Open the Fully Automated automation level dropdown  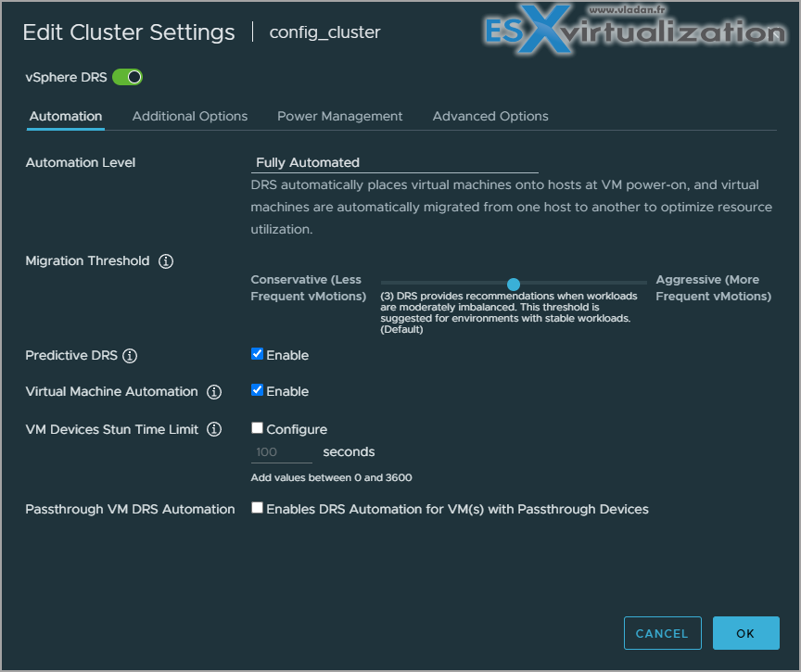pyautogui.click(x=394, y=163)
